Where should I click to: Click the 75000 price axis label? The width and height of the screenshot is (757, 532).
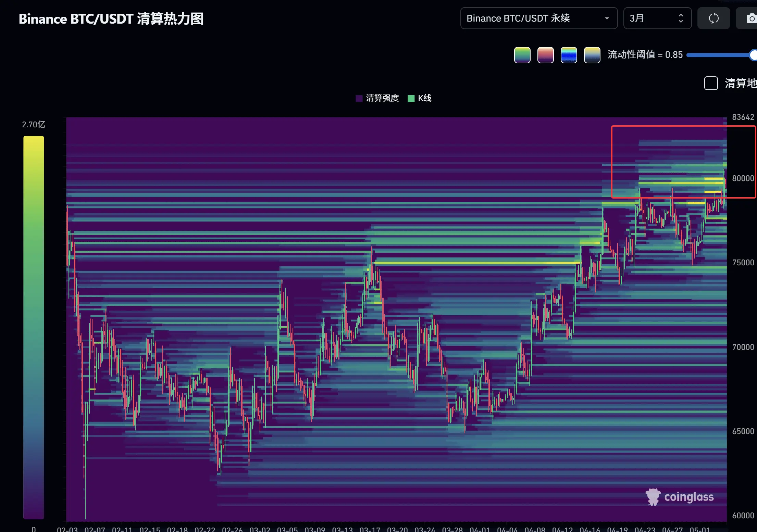click(743, 263)
